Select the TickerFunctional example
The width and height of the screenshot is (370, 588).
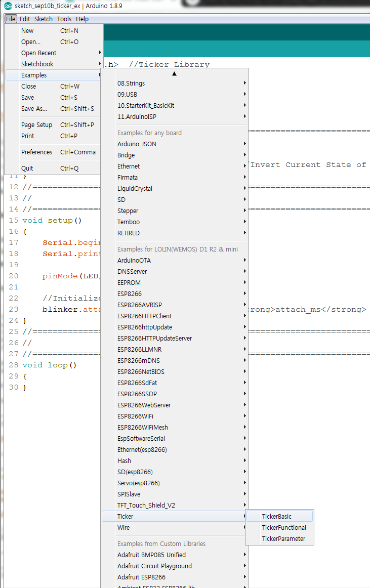[283, 528]
